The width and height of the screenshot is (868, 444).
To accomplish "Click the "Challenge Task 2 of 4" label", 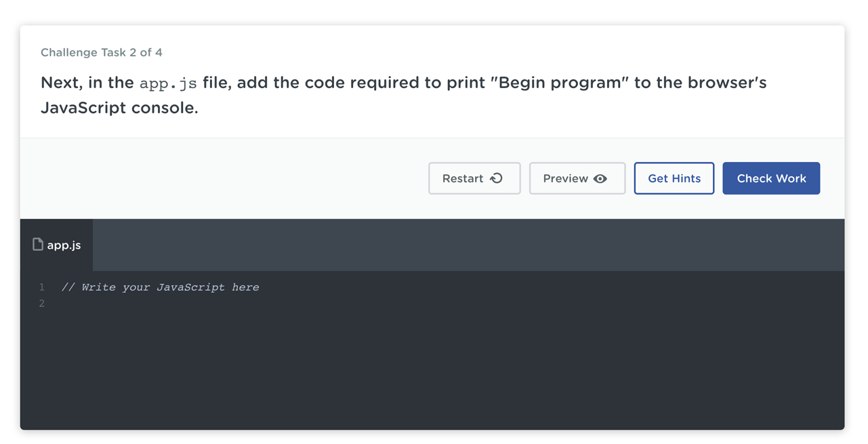I will tap(102, 52).
